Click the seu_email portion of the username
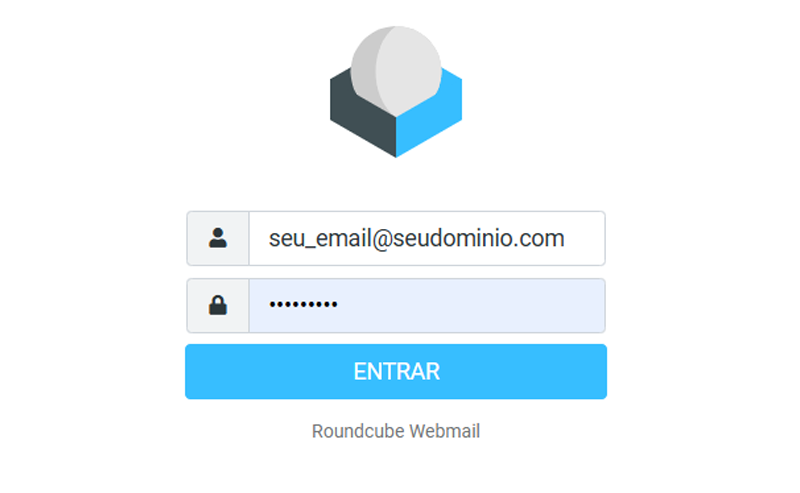The image size is (800, 493). [x=320, y=239]
